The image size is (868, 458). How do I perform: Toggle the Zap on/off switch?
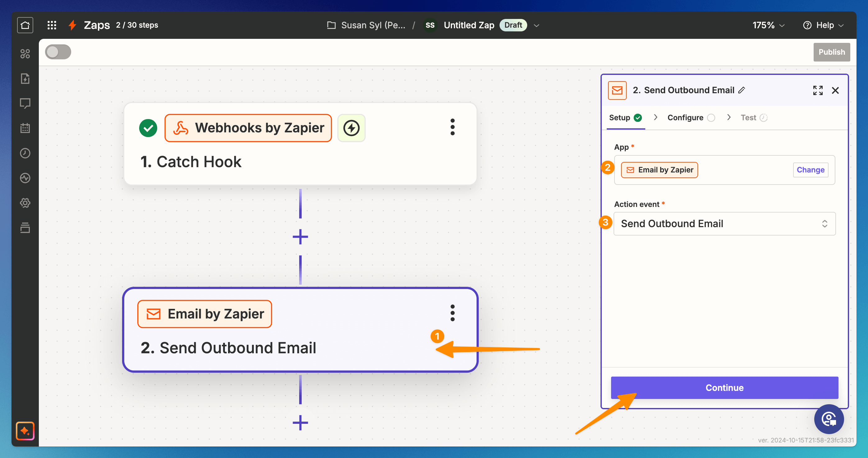click(58, 52)
